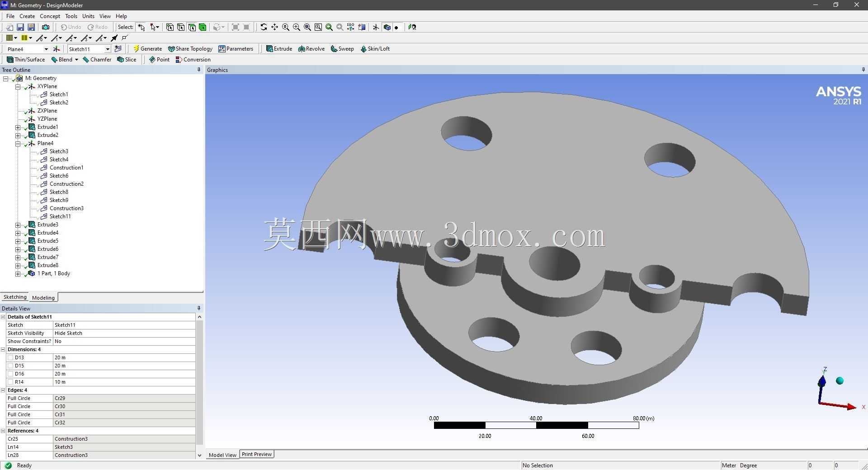Enable the point selection filter
The width and height of the screenshot is (868, 470).
point(170,27)
